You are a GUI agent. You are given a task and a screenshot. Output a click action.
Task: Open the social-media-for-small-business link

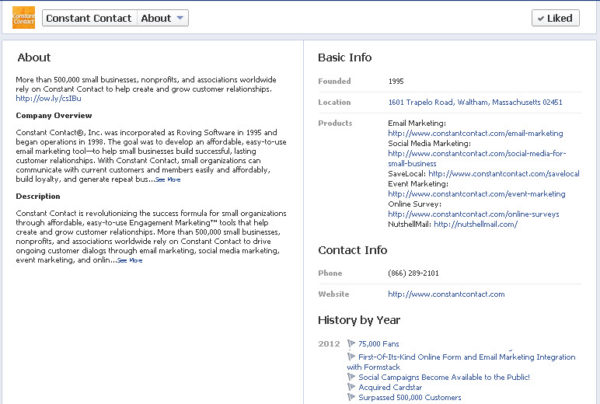point(477,158)
